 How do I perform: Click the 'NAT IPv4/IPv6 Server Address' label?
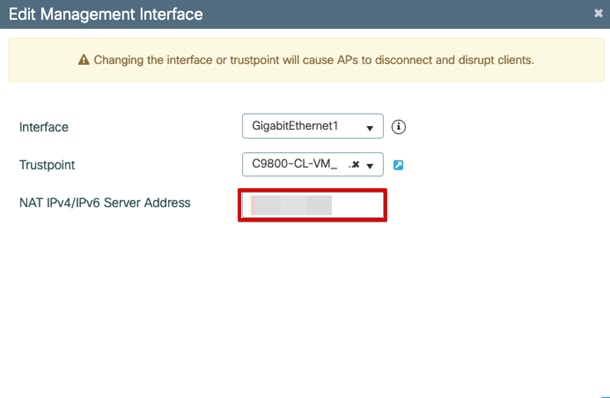click(105, 203)
